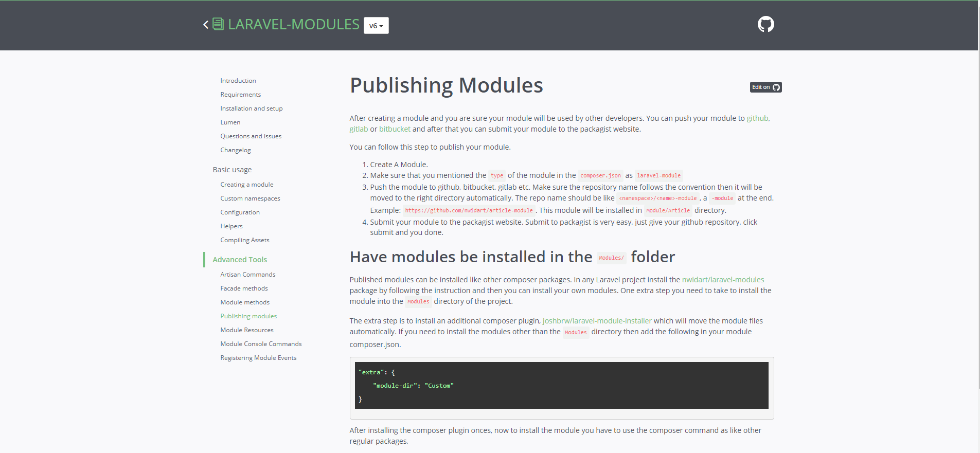Click the LARAVEL-MODULES title link
Image resolution: width=980 pixels, height=453 pixels.
tap(293, 24)
